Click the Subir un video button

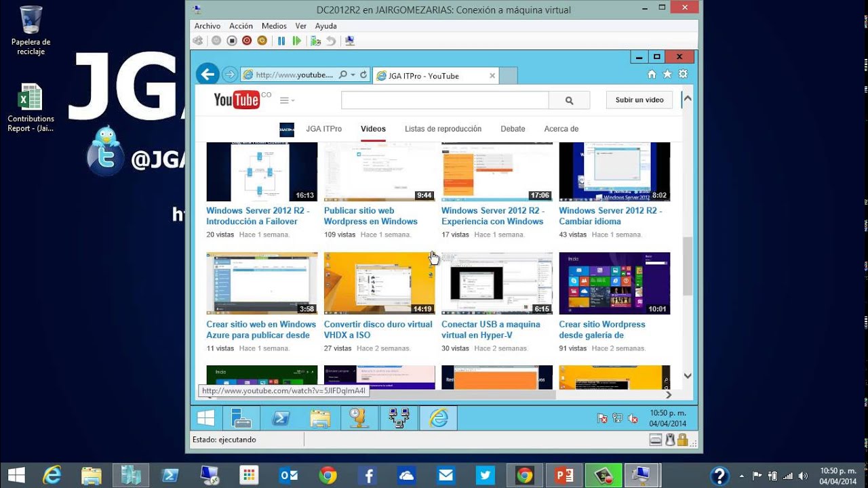tap(639, 100)
